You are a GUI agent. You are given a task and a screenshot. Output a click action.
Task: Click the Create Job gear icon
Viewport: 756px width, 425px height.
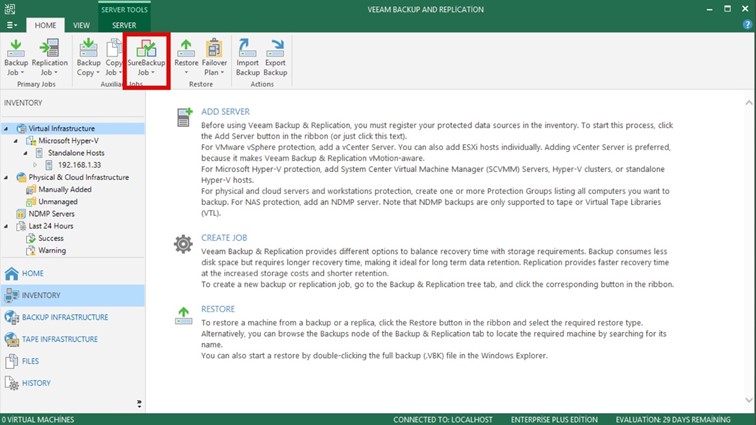click(x=183, y=244)
